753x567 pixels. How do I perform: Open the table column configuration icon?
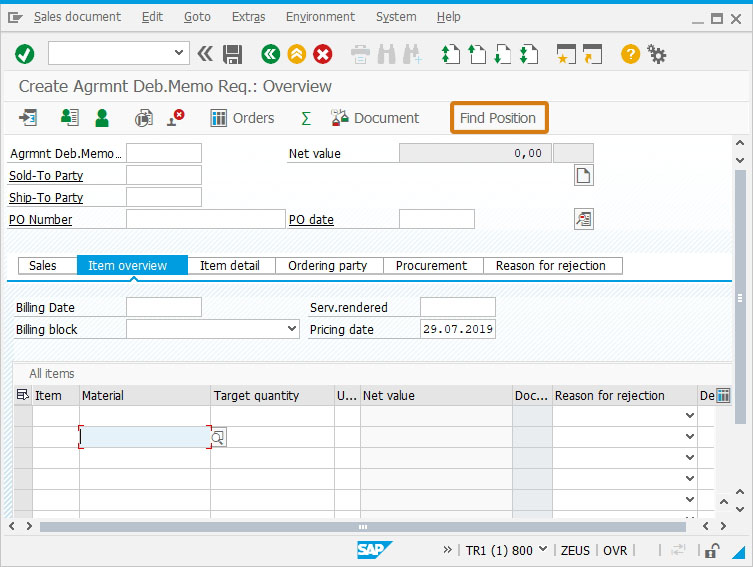coord(723,395)
